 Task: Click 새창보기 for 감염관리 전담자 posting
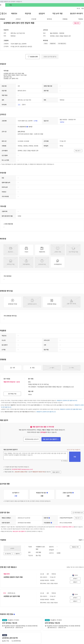click(75, 582)
